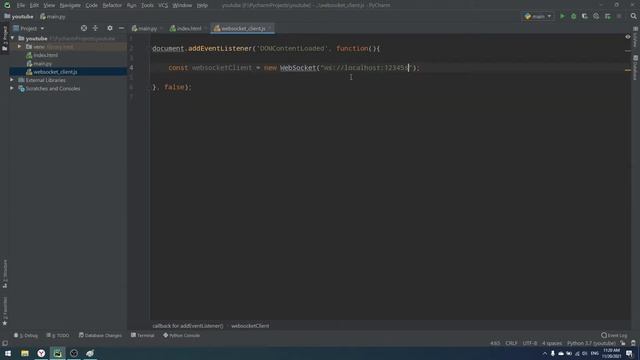The height and width of the screenshot is (360, 640).
Task: Open the Database Changes tool window
Action: (x=100, y=336)
